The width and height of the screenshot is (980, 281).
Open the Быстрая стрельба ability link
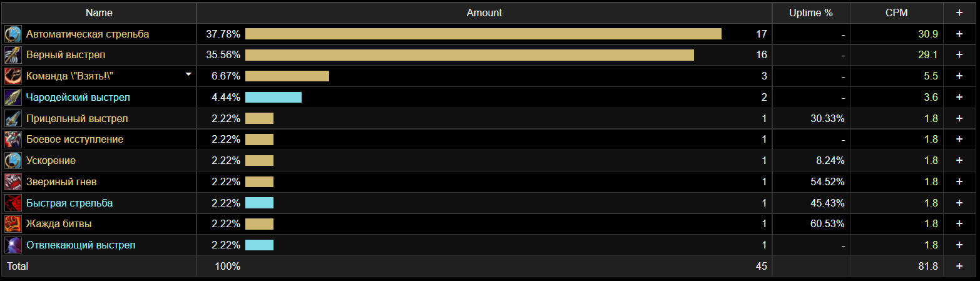(x=69, y=203)
